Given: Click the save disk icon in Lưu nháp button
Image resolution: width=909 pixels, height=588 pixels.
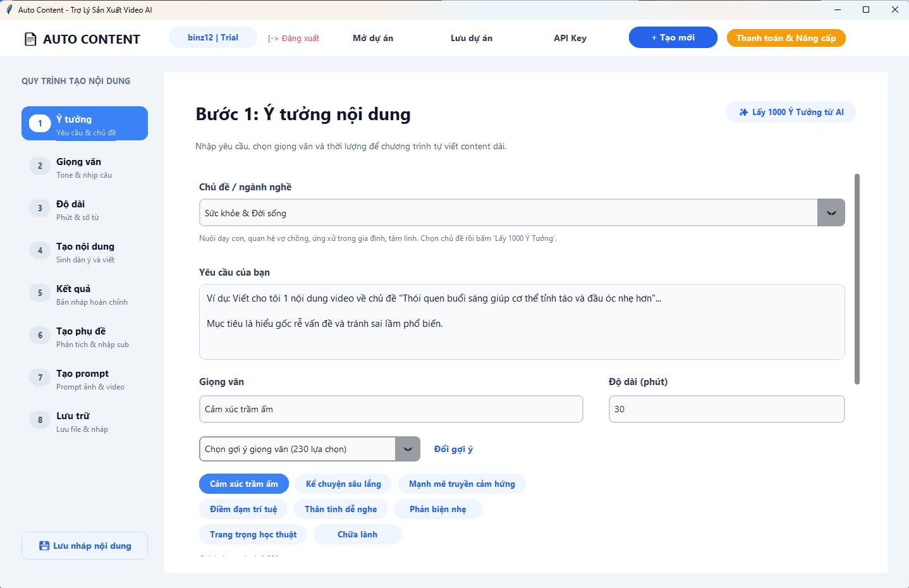Looking at the screenshot, I should pyautogui.click(x=44, y=546).
